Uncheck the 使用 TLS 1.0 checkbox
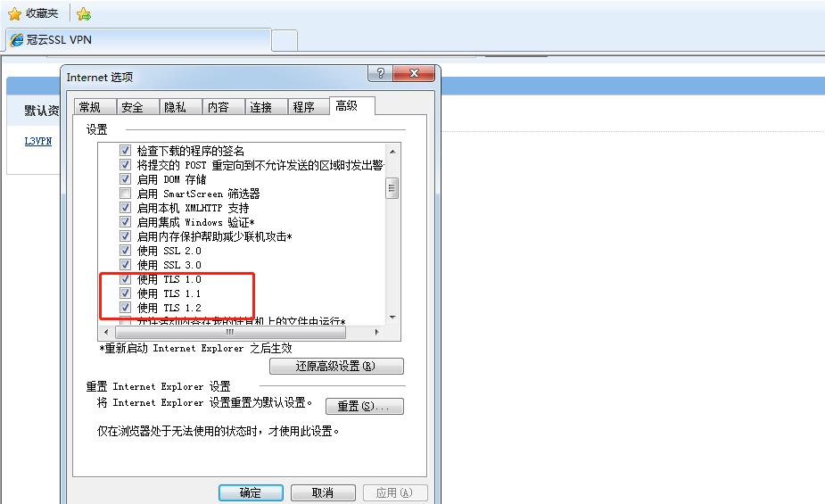 pyautogui.click(x=125, y=279)
